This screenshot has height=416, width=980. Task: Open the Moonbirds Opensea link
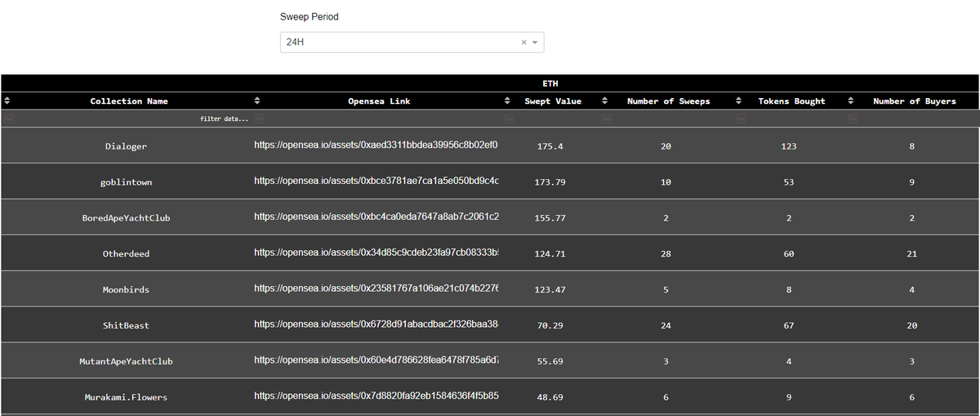tap(376, 289)
